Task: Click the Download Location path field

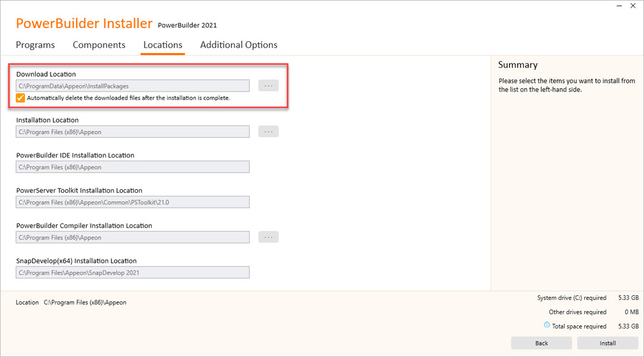Action: pos(132,85)
